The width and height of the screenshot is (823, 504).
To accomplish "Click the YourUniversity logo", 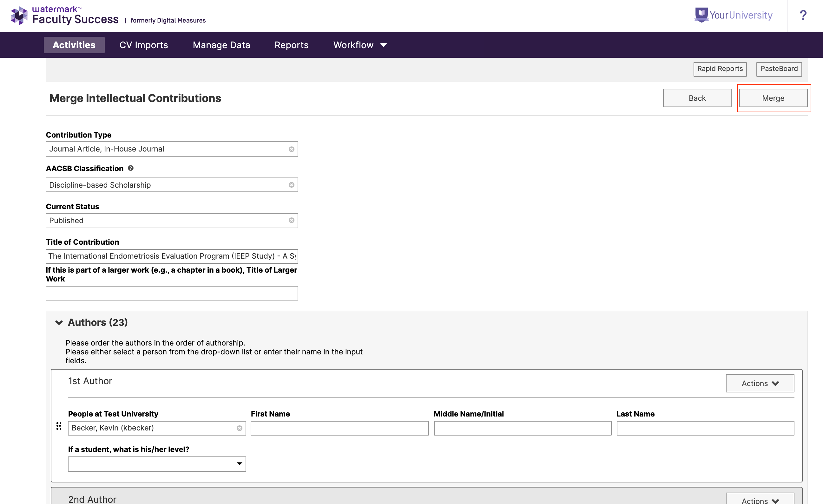I will 734,15.
